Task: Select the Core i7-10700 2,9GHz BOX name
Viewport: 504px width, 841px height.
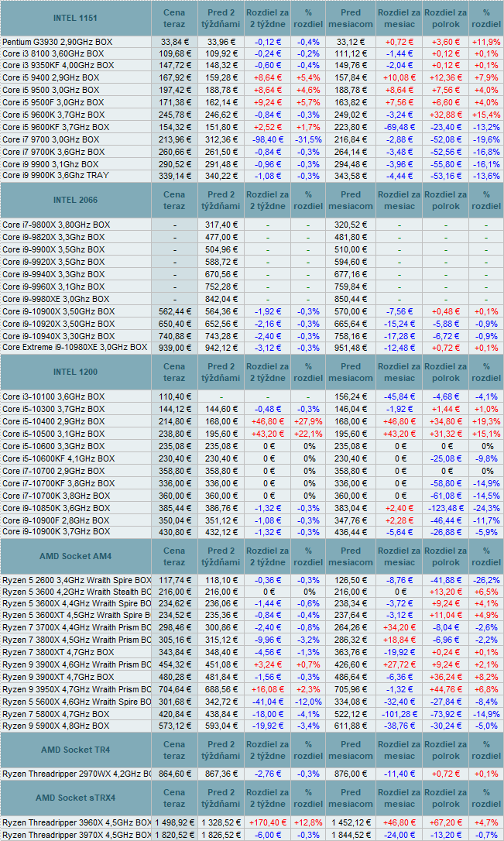Action: pyautogui.click(x=53, y=471)
